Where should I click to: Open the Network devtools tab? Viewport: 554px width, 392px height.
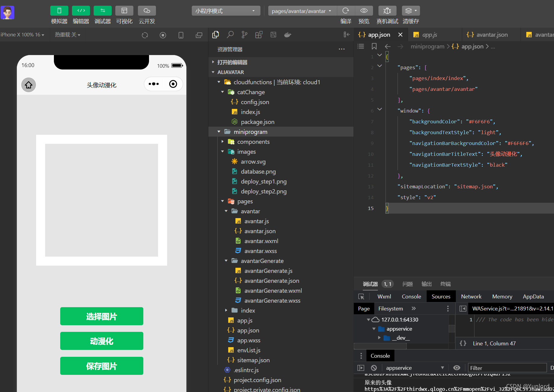[471, 297]
